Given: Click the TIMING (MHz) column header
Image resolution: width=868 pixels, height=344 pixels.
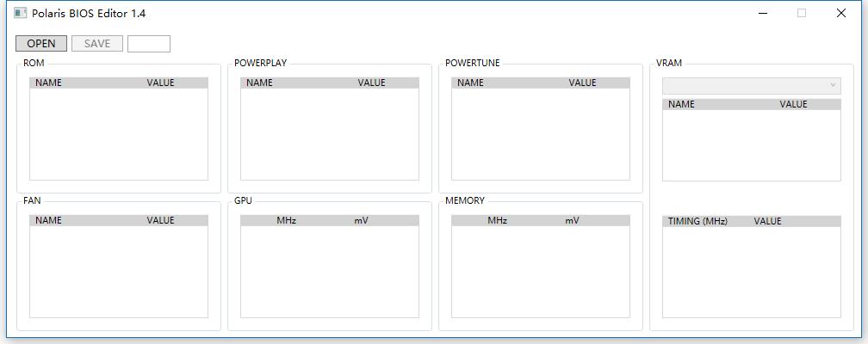Looking at the screenshot, I should click(x=697, y=222).
